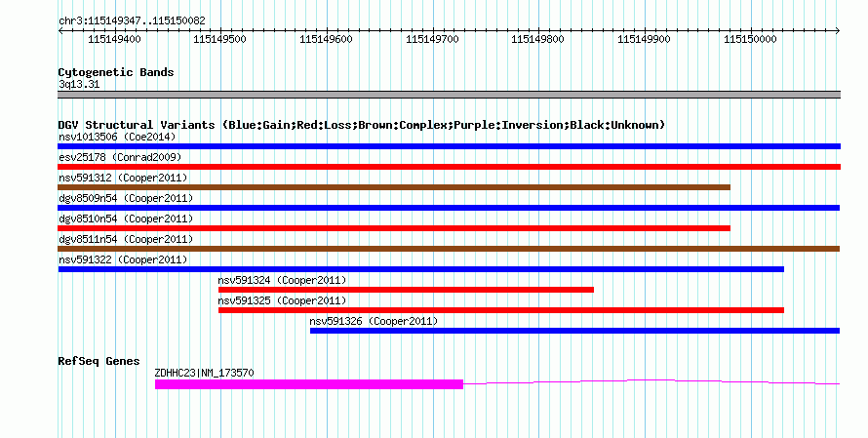Viewport: 868px width, 438px height.
Task: Open nsv591324 (Cooper2011) label
Action: coord(282,280)
